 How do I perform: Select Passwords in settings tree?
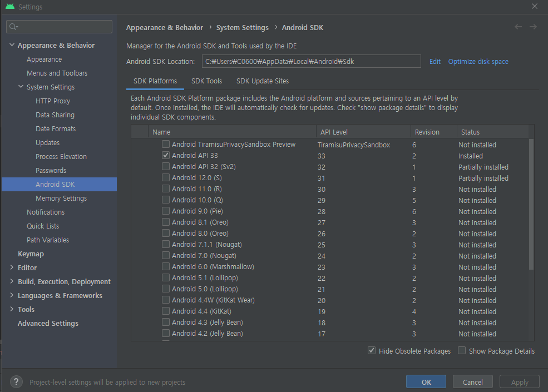click(51, 171)
